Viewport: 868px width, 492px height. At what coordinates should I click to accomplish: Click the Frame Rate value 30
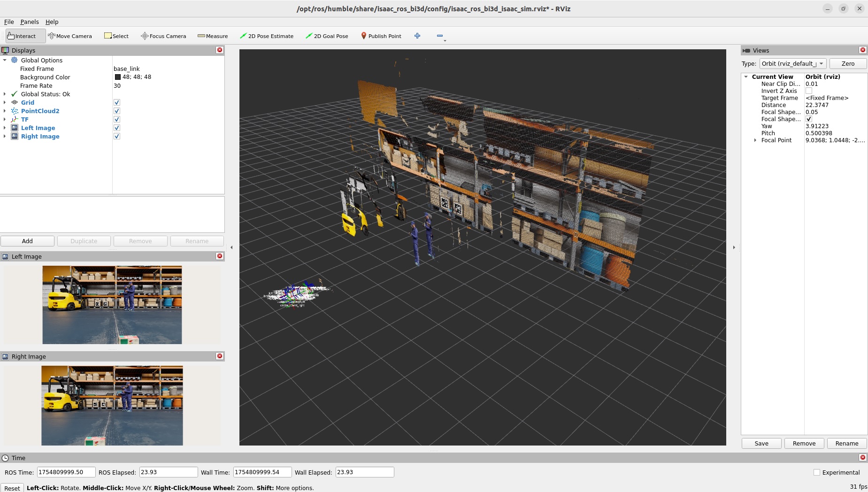point(117,85)
